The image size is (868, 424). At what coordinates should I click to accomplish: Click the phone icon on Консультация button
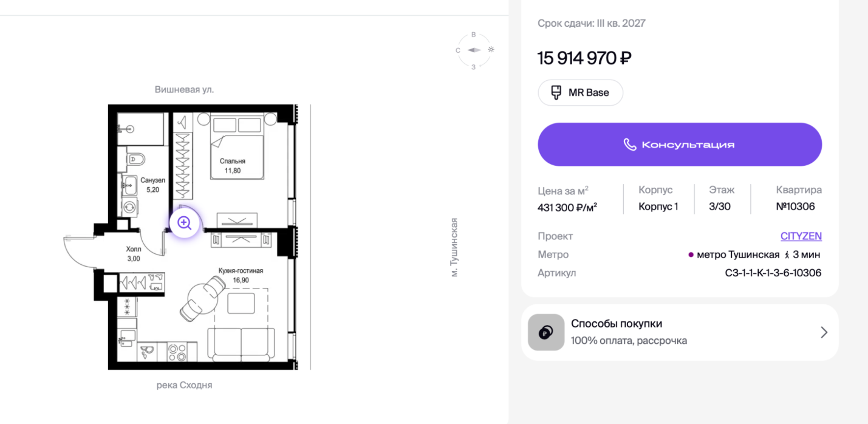(x=630, y=145)
